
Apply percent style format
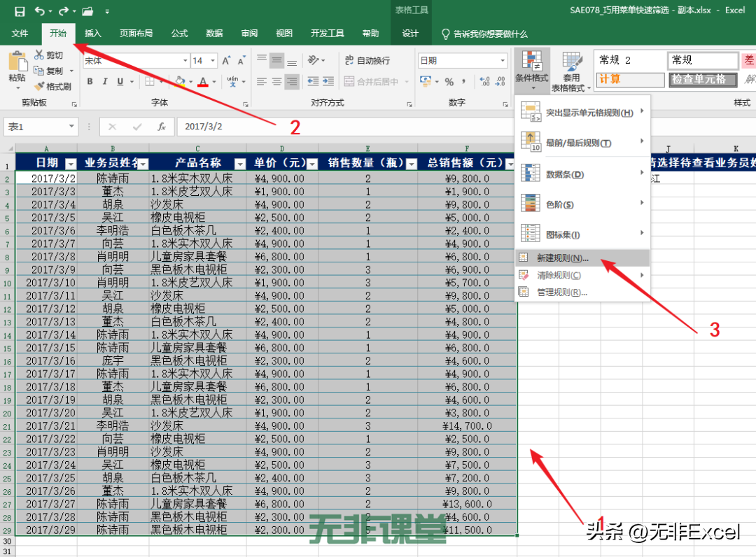click(x=449, y=81)
